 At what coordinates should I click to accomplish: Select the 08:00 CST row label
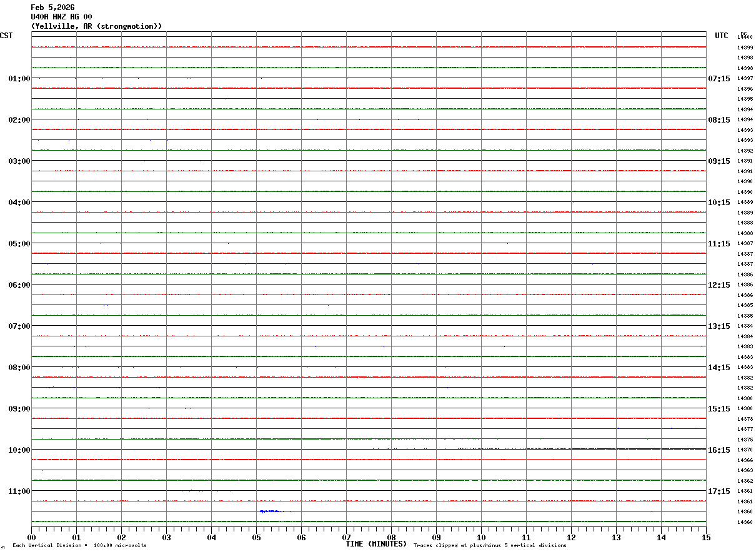click(x=19, y=368)
